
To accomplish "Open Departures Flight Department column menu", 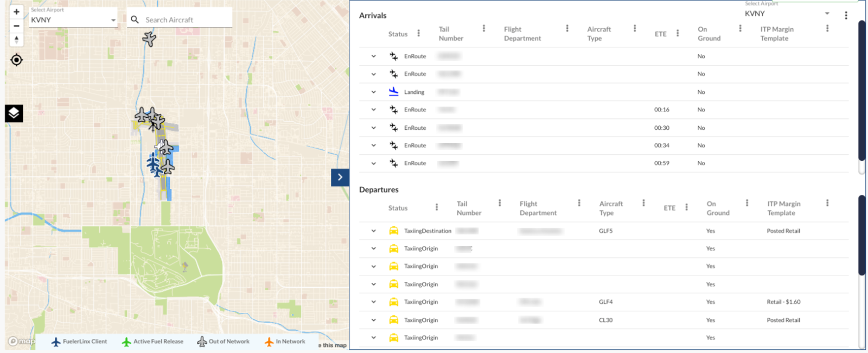I will pyautogui.click(x=579, y=203).
